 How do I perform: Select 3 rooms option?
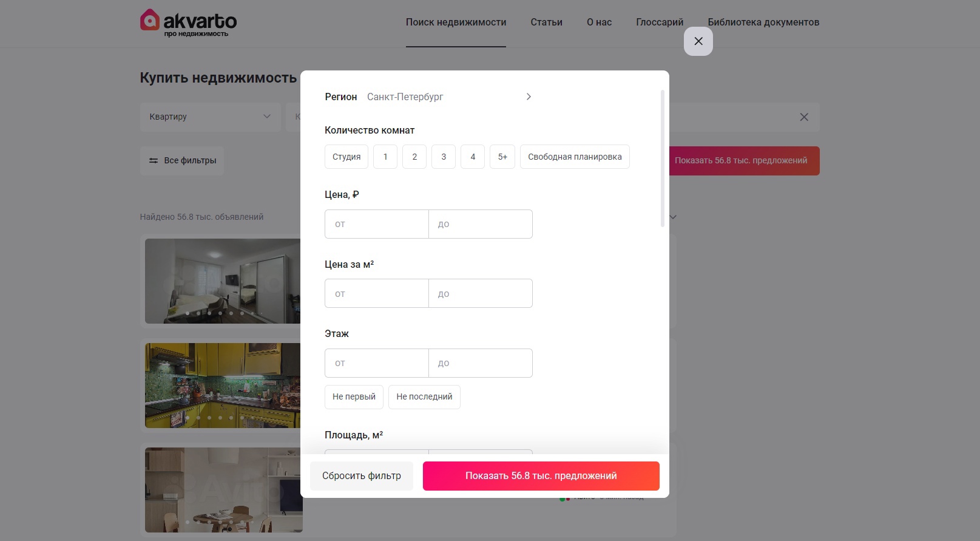444,157
